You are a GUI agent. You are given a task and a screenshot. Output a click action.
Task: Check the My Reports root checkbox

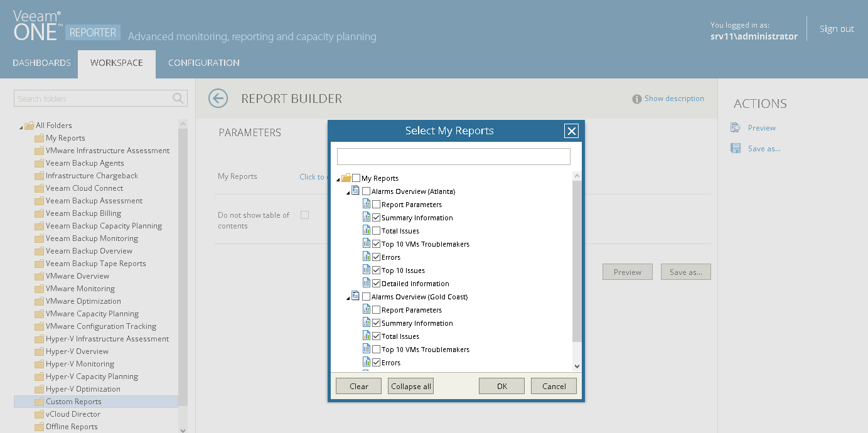pyautogui.click(x=356, y=178)
